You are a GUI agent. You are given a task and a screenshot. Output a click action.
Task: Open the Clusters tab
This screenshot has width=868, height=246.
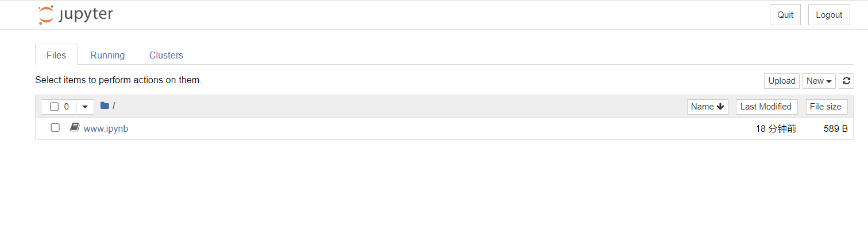(x=166, y=55)
